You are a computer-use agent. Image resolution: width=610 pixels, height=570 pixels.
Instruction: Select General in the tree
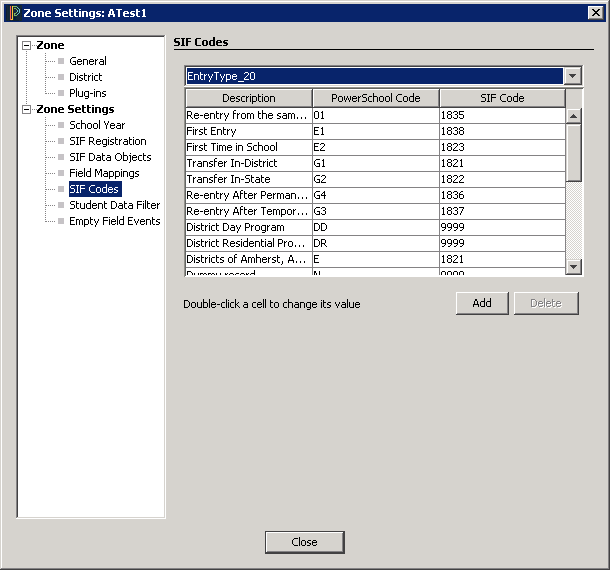tap(88, 61)
